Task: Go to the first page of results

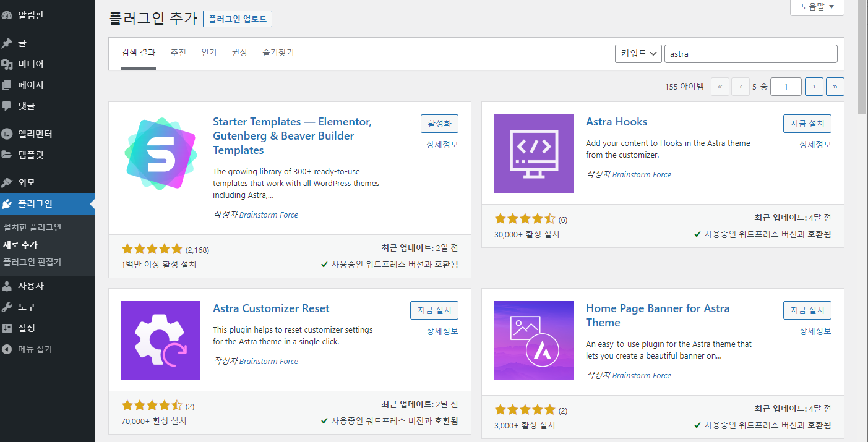Action: [720, 87]
